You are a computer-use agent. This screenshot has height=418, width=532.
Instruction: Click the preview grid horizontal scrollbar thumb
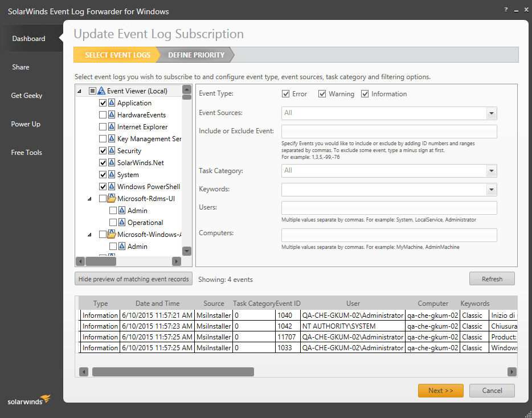pos(173,372)
